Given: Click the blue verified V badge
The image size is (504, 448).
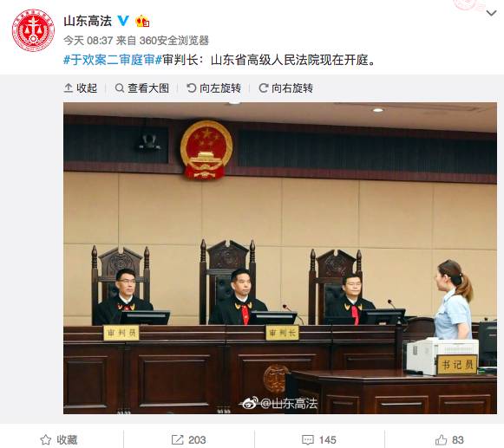Looking at the screenshot, I should pos(123,21).
